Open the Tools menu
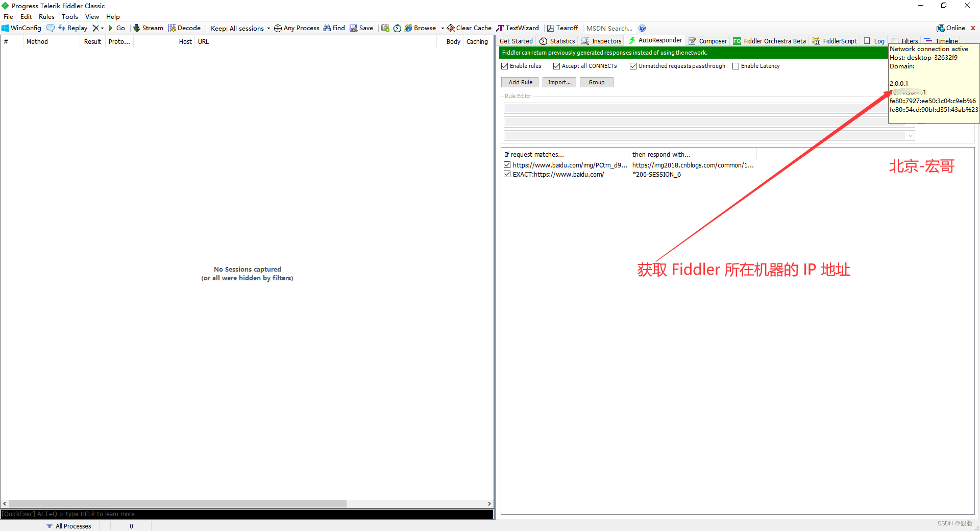 point(70,16)
